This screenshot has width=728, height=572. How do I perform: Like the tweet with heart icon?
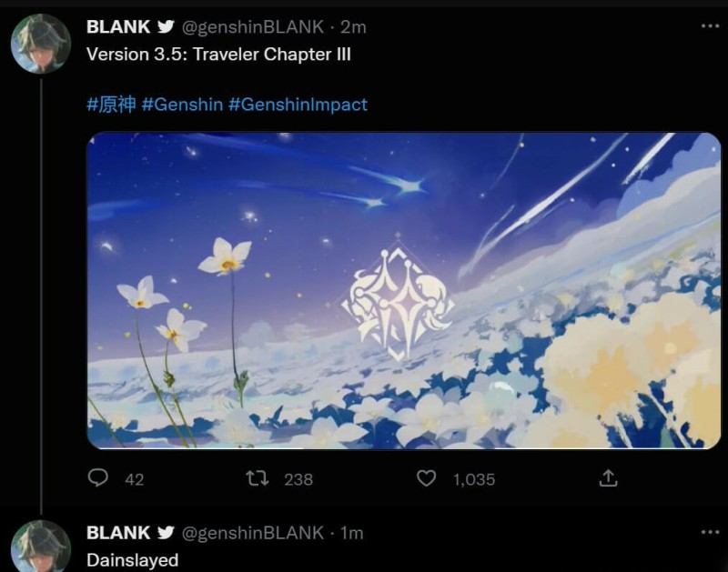[426, 477]
